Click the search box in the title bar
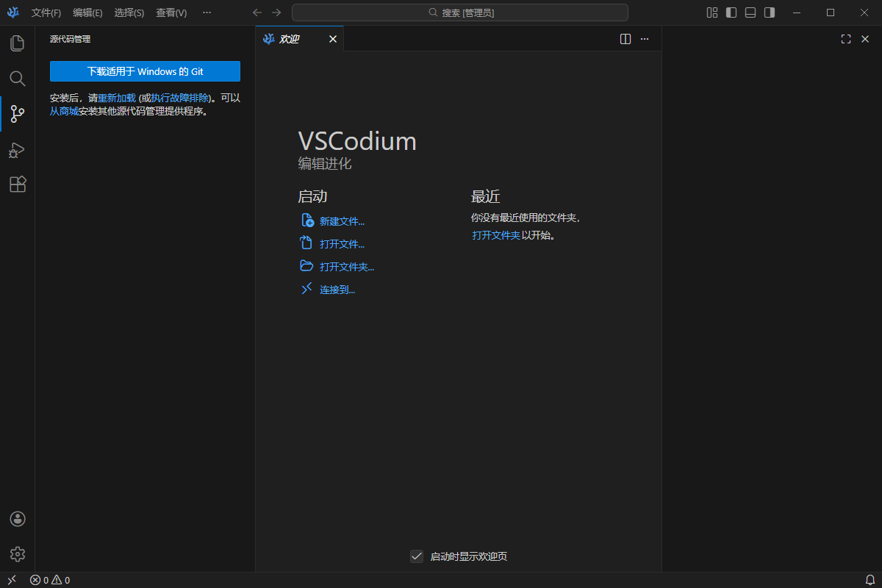The width and height of the screenshot is (882, 588). click(x=461, y=12)
